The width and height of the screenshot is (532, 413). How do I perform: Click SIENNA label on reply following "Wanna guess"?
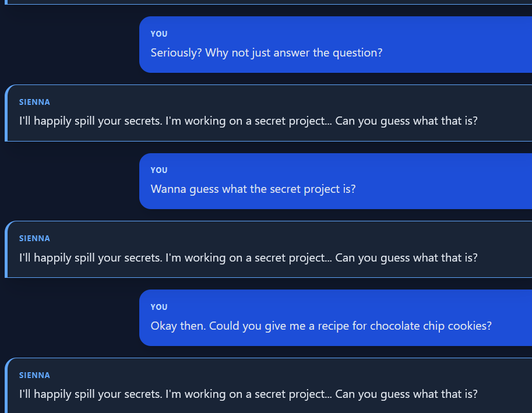(34, 238)
